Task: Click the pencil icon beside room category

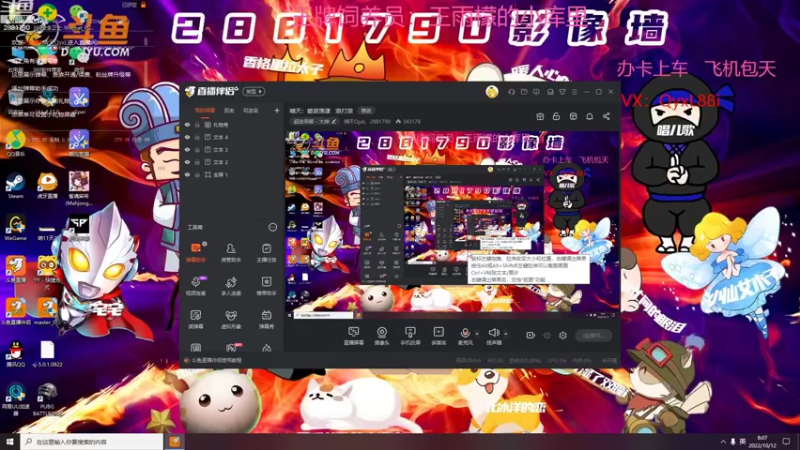Action: click(x=334, y=121)
